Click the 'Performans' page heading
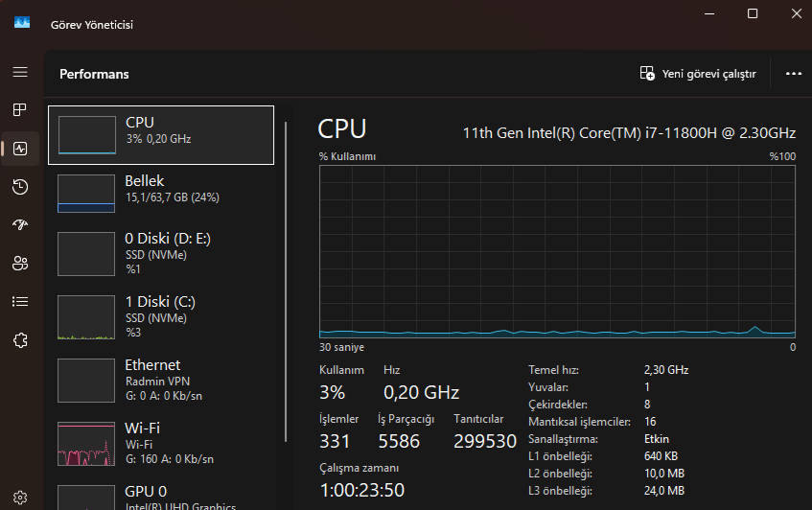 [94, 74]
